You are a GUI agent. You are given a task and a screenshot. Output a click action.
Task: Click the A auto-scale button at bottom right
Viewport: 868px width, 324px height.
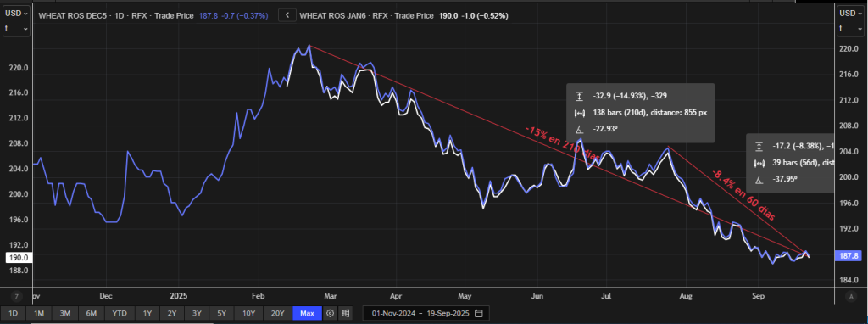[851, 297]
